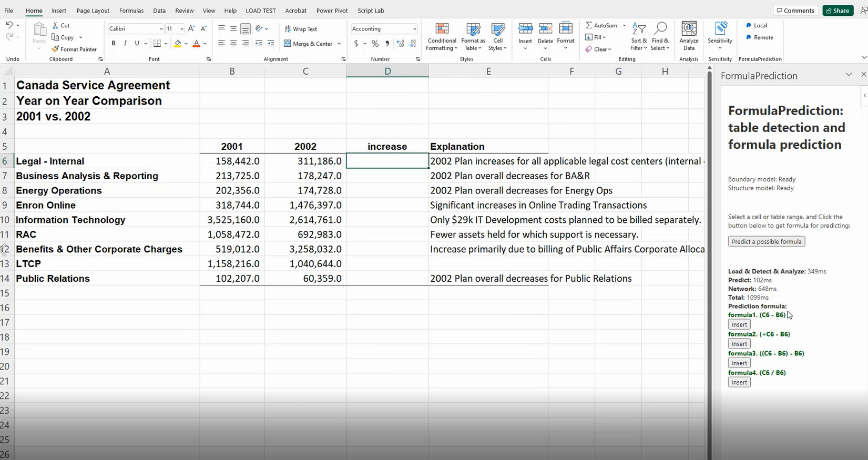The height and width of the screenshot is (460, 868).
Task: Open the fill color dropdown arrow
Action: [186, 44]
